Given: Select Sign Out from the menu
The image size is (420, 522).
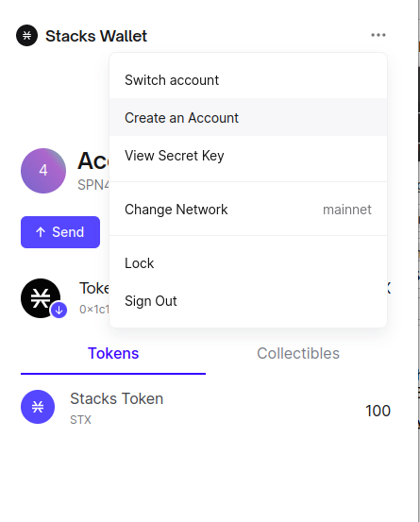Looking at the screenshot, I should click(x=248, y=301).
